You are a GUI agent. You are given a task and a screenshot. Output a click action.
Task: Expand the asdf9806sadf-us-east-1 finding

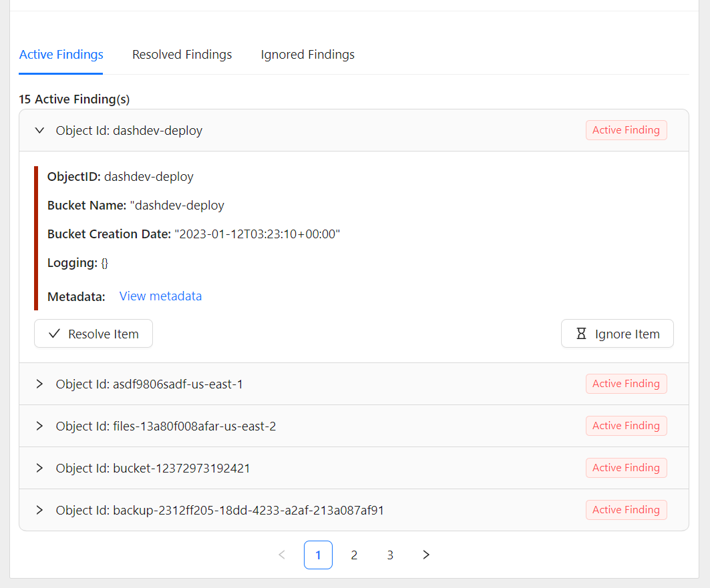click(x=39, y=384)
